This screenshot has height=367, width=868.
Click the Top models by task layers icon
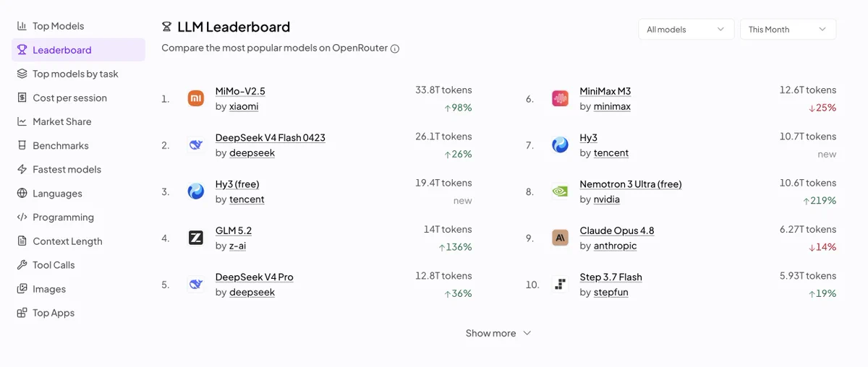pos(22,74)
